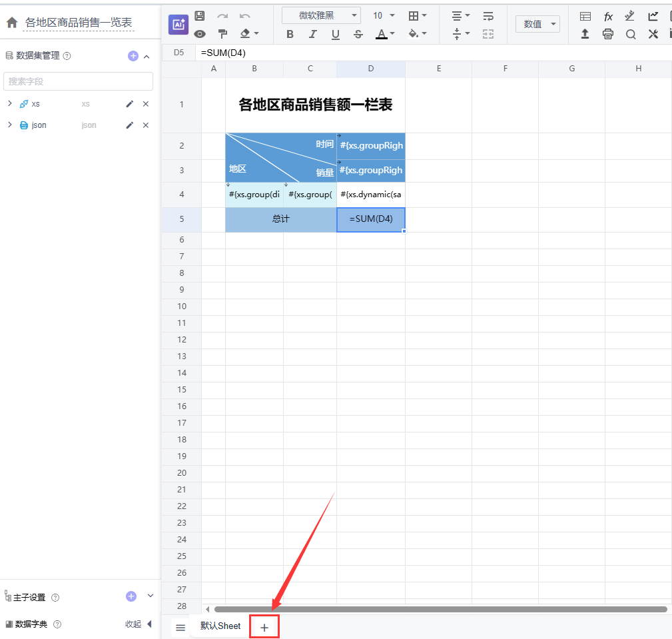Add a new sheet with plus button
The image size is (672, 639).
coord(264,628)
